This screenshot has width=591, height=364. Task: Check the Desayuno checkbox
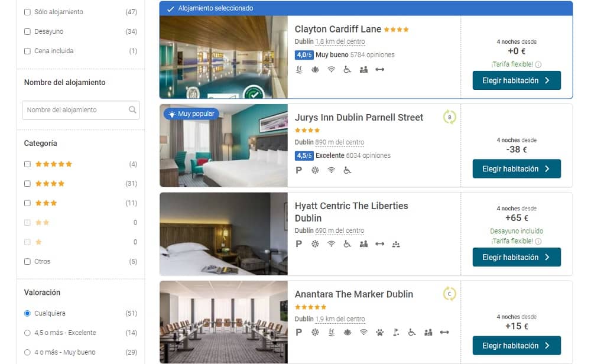tap(27, 31)
